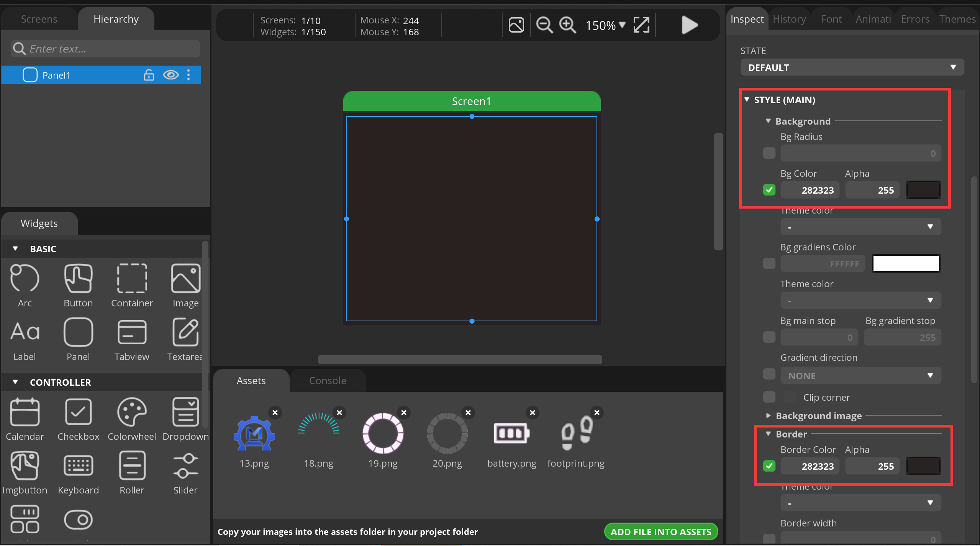Click the Bg Color hex value field
The image size is (980, 546).
click(810, 190)
